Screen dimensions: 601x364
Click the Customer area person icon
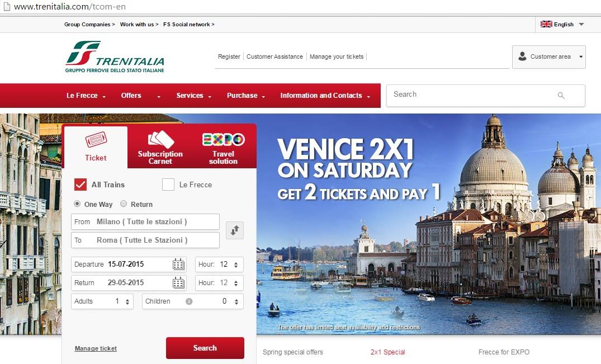[522, 56]
